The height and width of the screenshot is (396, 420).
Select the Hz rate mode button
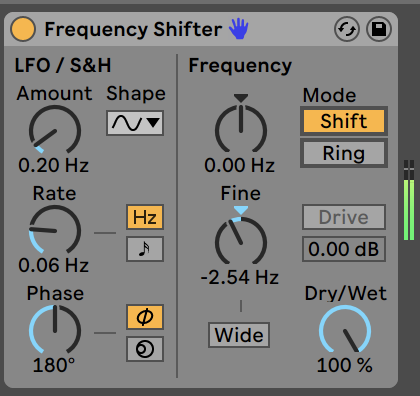[145, 217]
